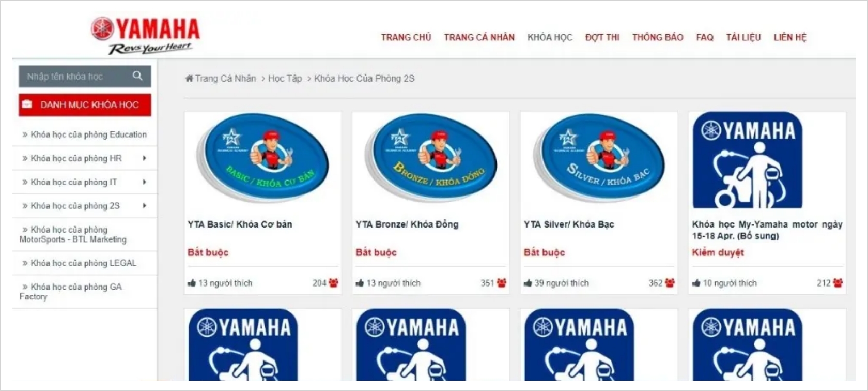Expand Khóa học của phòng HR arrow
868x391 pixels.
(x=144, y=158)
